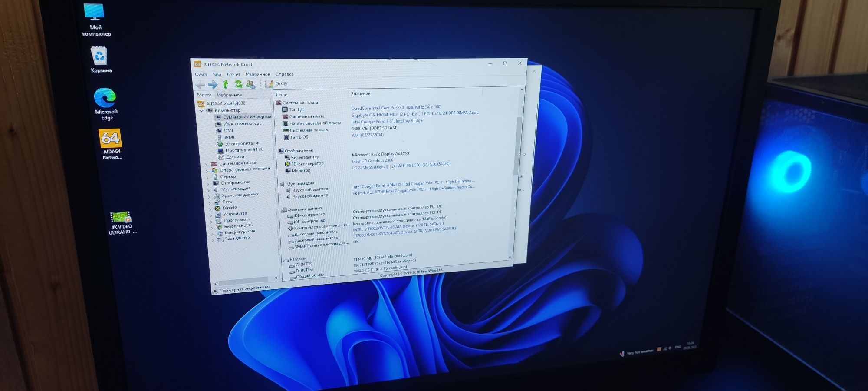Click the taskbar clock and date
The width and height of the screenshot is (868, 391).
tap(690, 345)
